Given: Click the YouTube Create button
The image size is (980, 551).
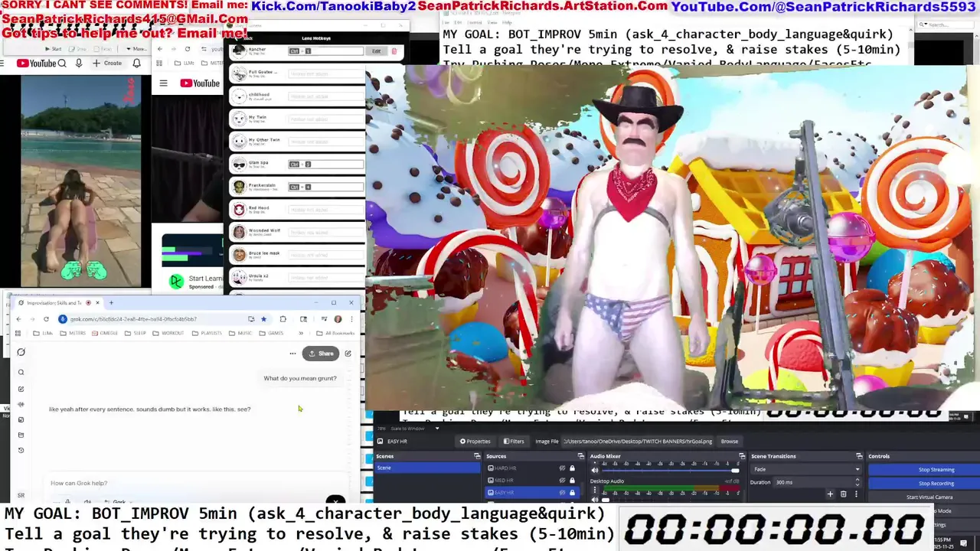Looking at the screenshot, I should [x=108, y=64].
